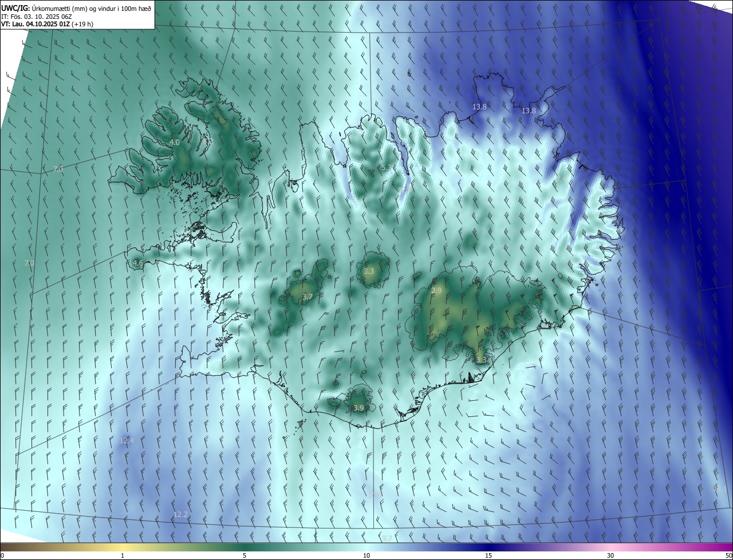Click the 2.9 value label on the map
The height and width of the screenshot is (560, 733).
436,291
